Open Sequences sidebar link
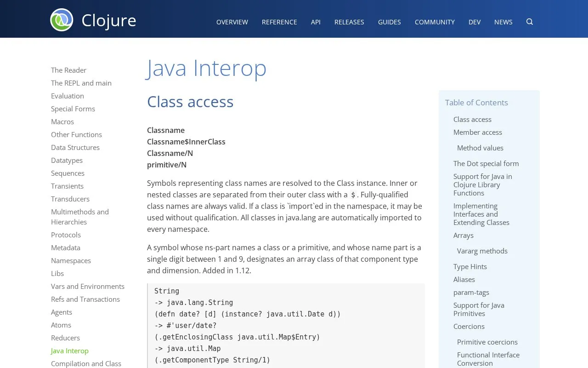Image resolution: width=588 pixels, height=368 pixels. tap(68, 173)
